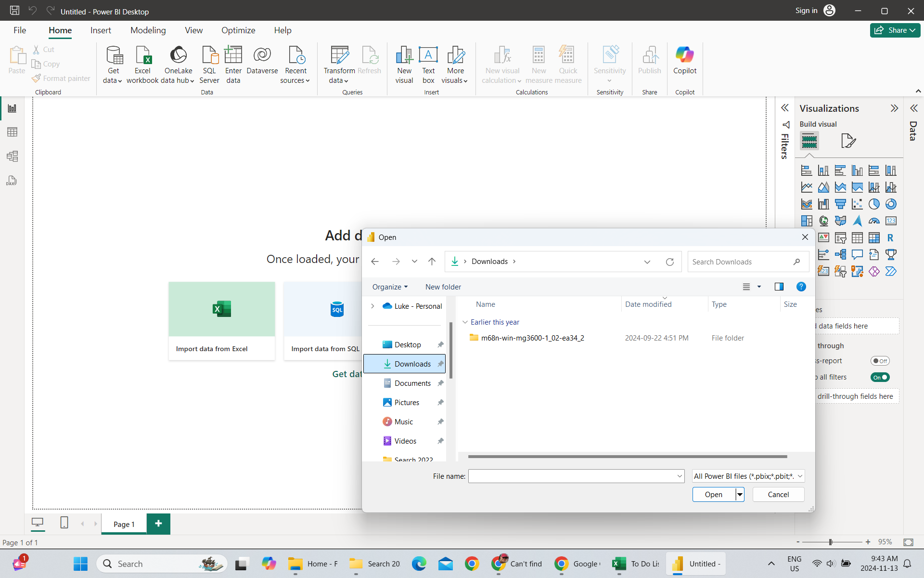This screenshot has height=578, width=924.
Task: Click the save icon in title bar
Action: tap(15, 10)
